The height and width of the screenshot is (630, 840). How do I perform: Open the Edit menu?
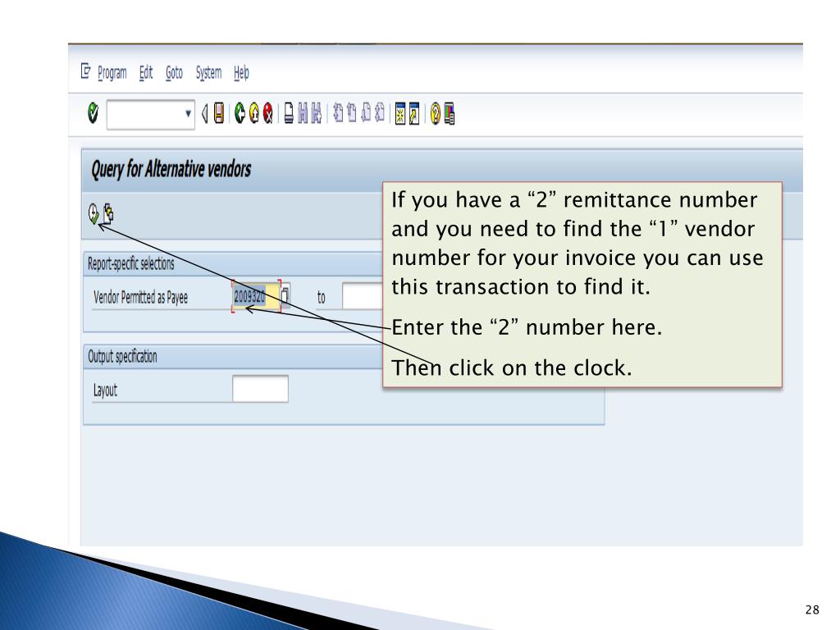[x=146, y=72]
